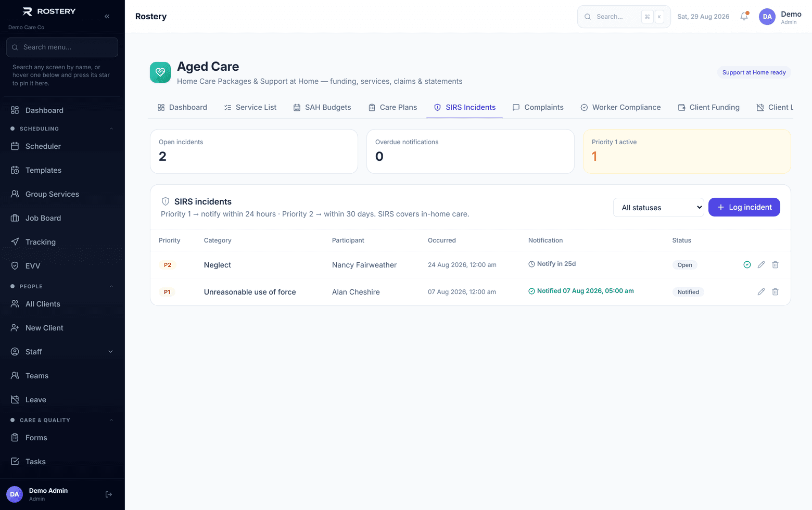Collapse the SCHEDULING section

tap(111, 129)
